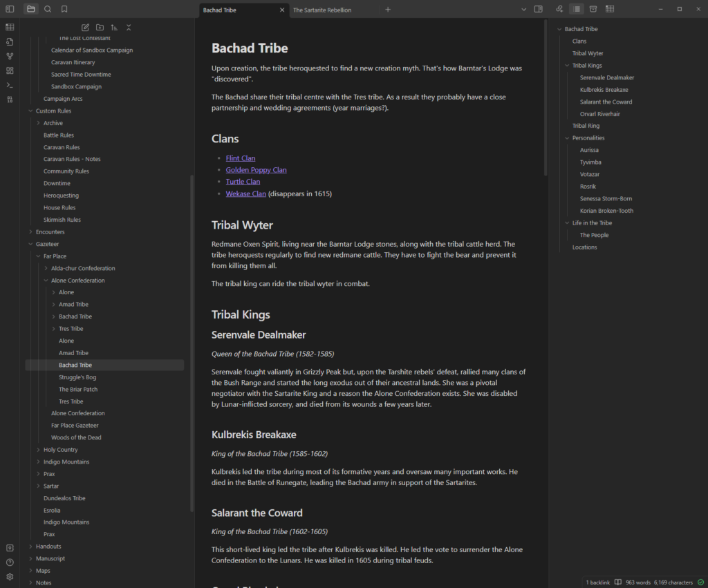Jump to Serenvale Dealmaker in outline
708x588 pixels.
tap(607, 77)
